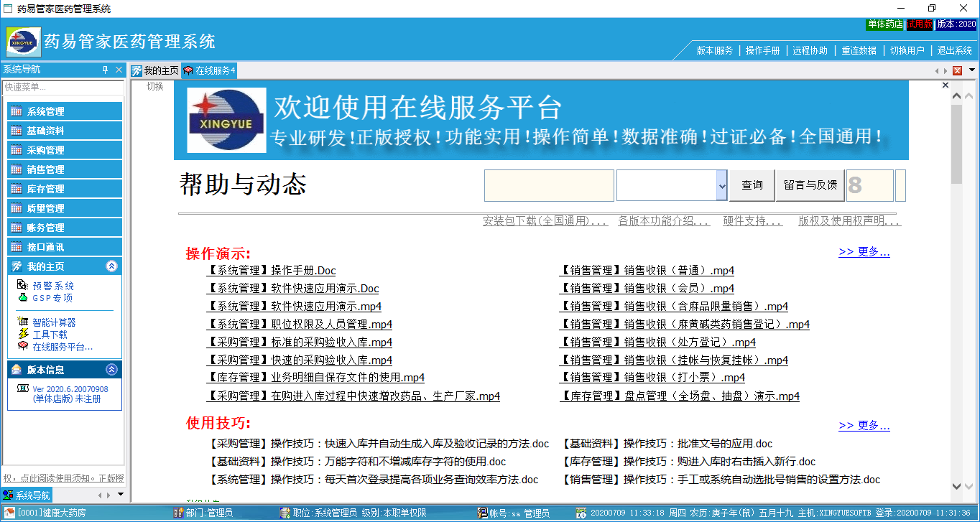This screenshot has width=980, height=522.
Task: Open 安装包下载(全国通用) link
Action: [x=545, y=221]
